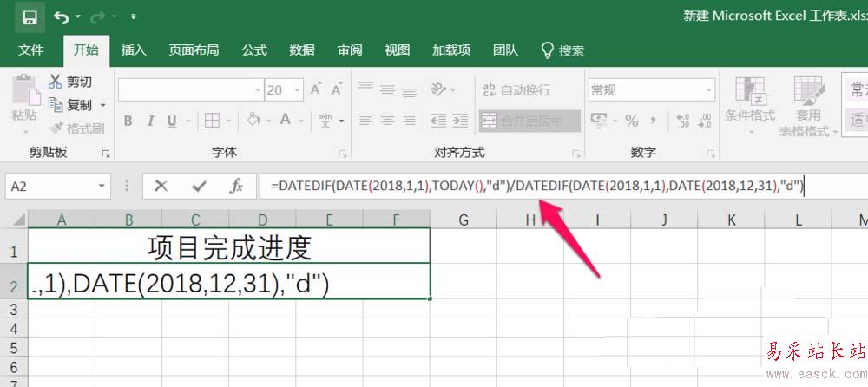Click the fx Insert Function icon

(236, 186)
